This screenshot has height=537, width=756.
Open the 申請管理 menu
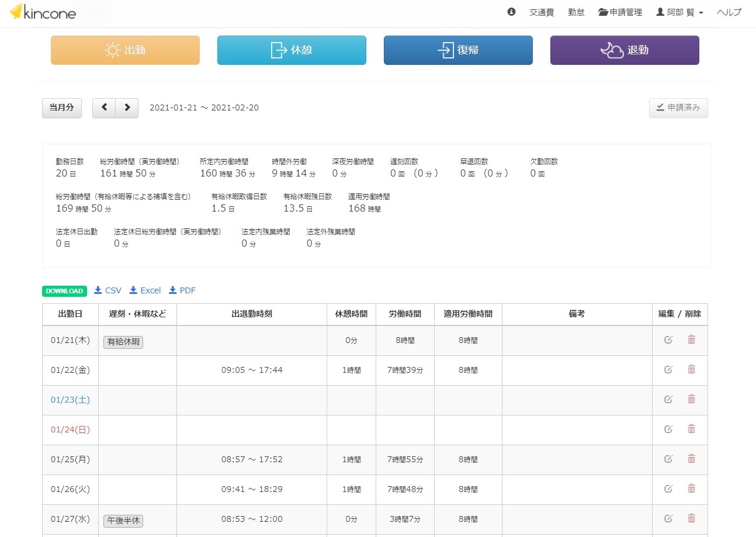pos(620,12)
